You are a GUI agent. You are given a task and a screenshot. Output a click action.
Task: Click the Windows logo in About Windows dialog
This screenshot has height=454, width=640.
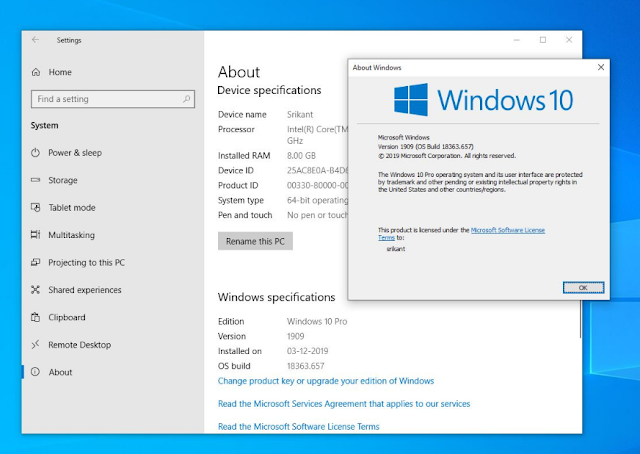[x=411, y=100]
